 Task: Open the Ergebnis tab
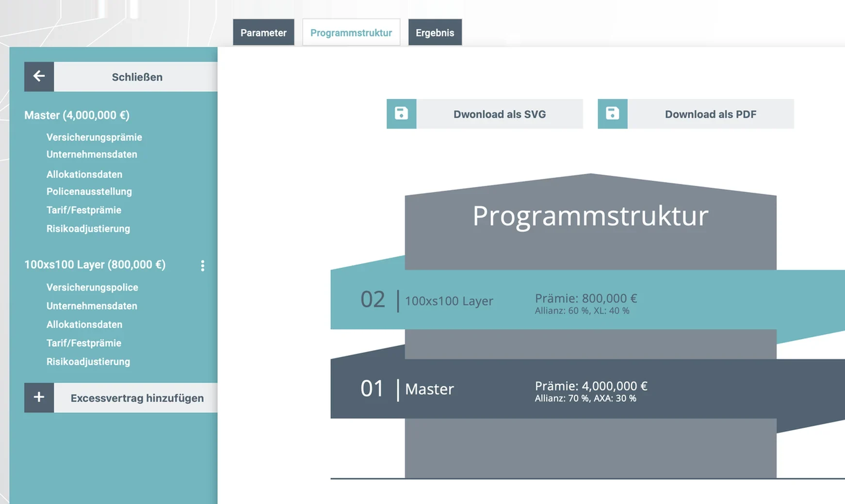pos(435,33)
